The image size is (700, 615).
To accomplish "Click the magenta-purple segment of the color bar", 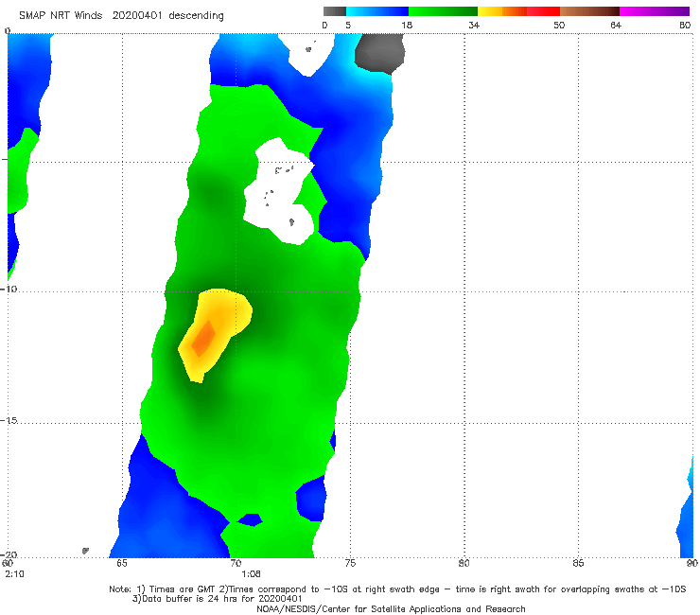I will [x=655, y=11].
